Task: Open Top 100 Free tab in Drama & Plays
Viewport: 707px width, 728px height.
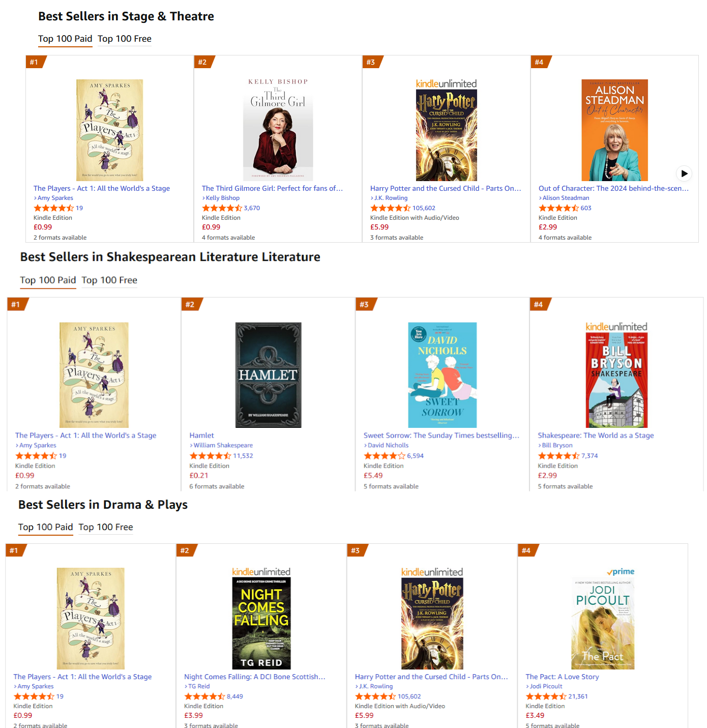Action: pos(106,527)
